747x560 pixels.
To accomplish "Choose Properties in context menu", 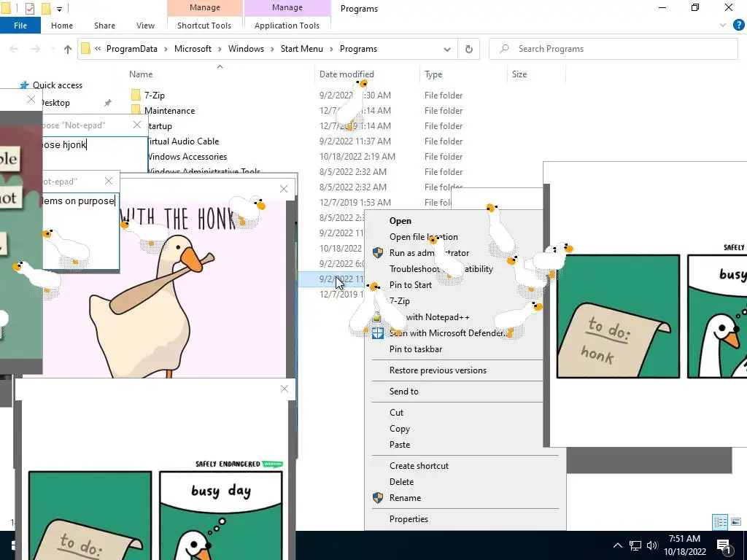I will click(x=409, y=519).
